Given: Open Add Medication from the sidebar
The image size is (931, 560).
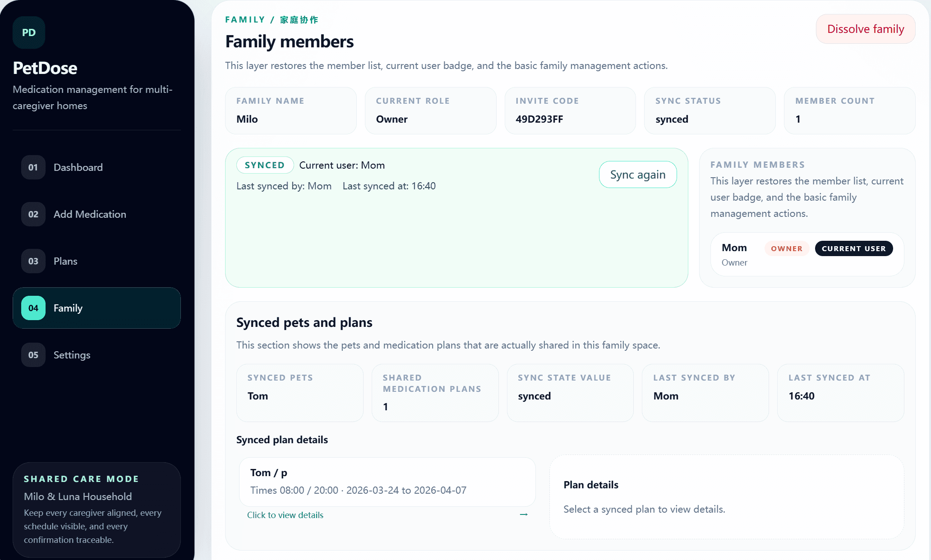Looking at the screenshot, I should click(89, 214).
